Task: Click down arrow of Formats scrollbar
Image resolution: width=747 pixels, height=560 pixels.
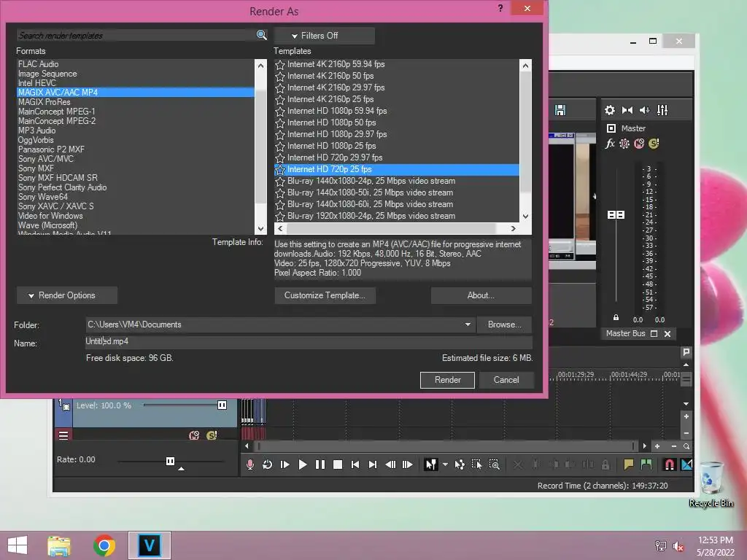Action: coord(260,228)
